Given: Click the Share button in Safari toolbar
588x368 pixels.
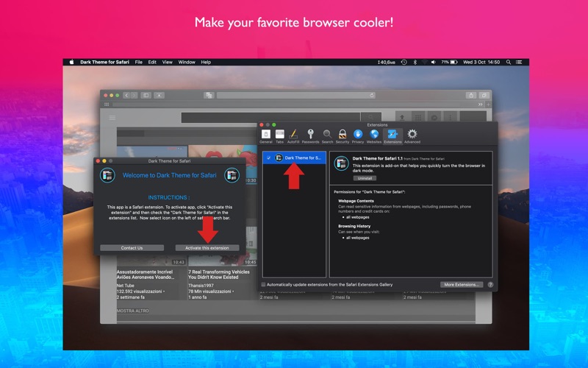Looking at the screenshot, I should pos(471,96).
